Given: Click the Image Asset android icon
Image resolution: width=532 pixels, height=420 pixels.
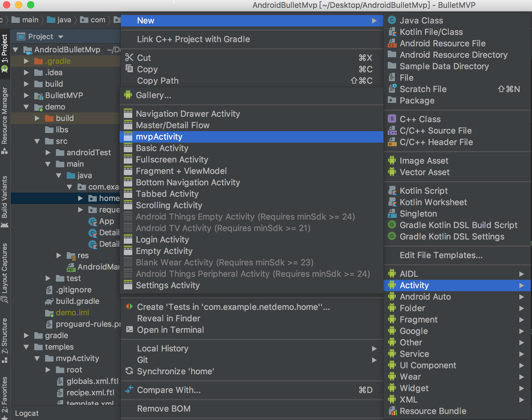Looking at the screenshot, I should pyautogui.click(x=392, y=160).
